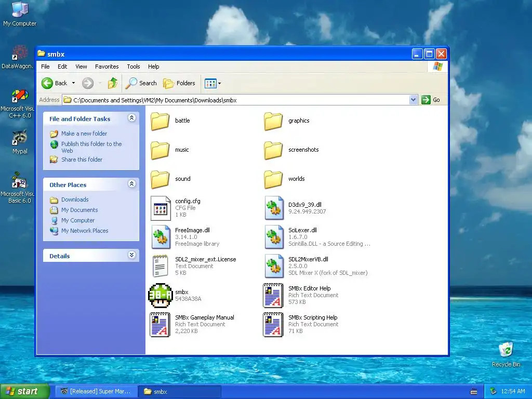Expand the Details panel
This screenshot has width=532, height=399.
tap(131, 255)
